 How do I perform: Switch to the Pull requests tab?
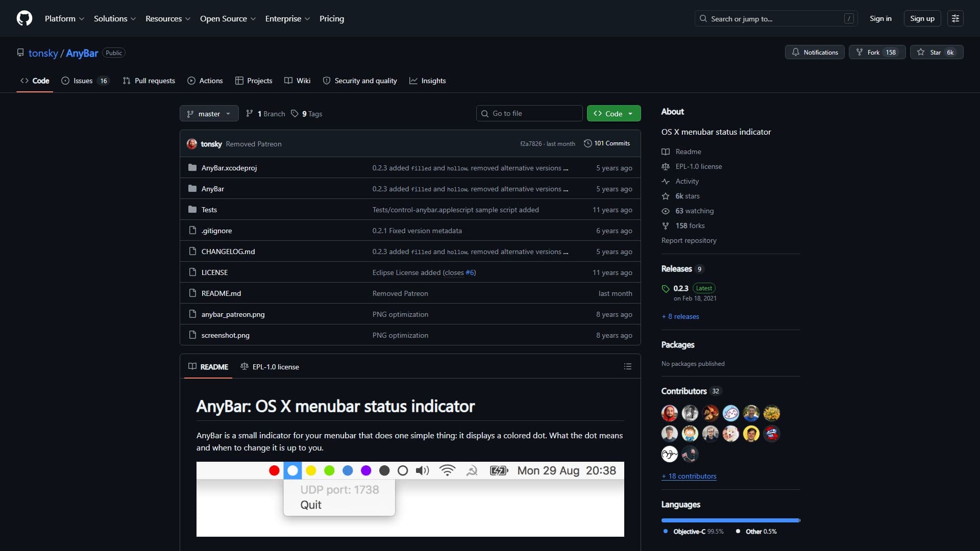[x=149, y=81]
